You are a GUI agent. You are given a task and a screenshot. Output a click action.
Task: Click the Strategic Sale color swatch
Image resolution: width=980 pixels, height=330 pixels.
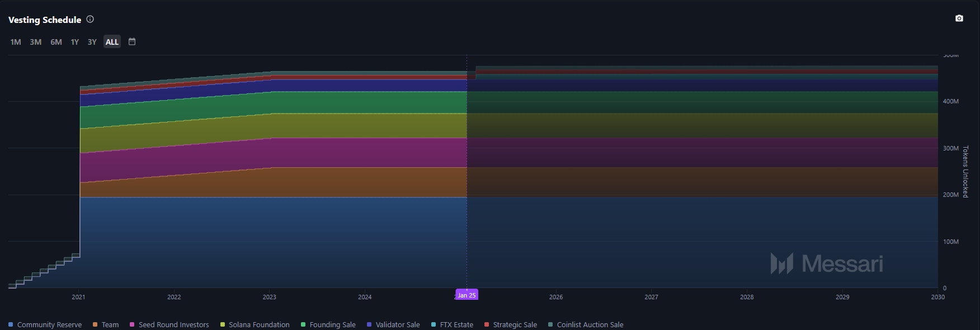(x=487, y=324)
